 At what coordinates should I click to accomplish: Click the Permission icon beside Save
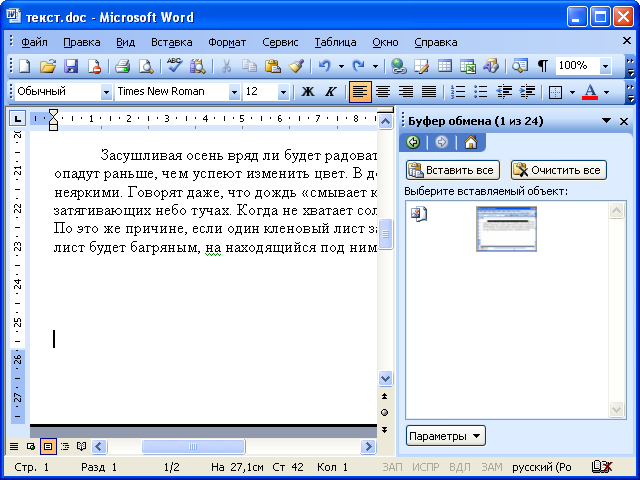[94, 66]
